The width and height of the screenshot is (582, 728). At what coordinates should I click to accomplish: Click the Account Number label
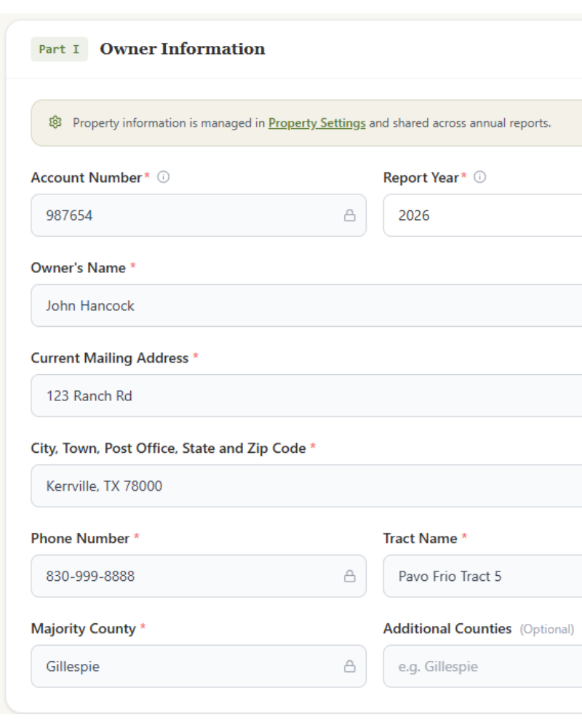coord(87,178)
